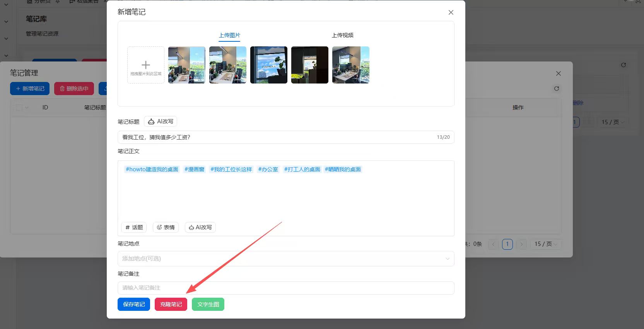This screenshot has width=644, height=329.
Task: Click the 文字生图 button
Action: click(x=208, y=304)
